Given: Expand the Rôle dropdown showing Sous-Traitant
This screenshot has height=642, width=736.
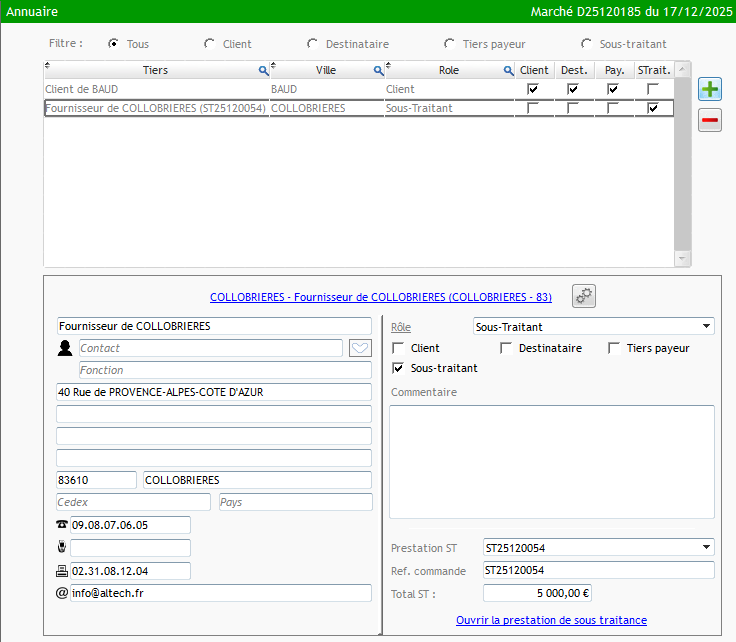Looking at the screenshot, I should coord(707,326).
